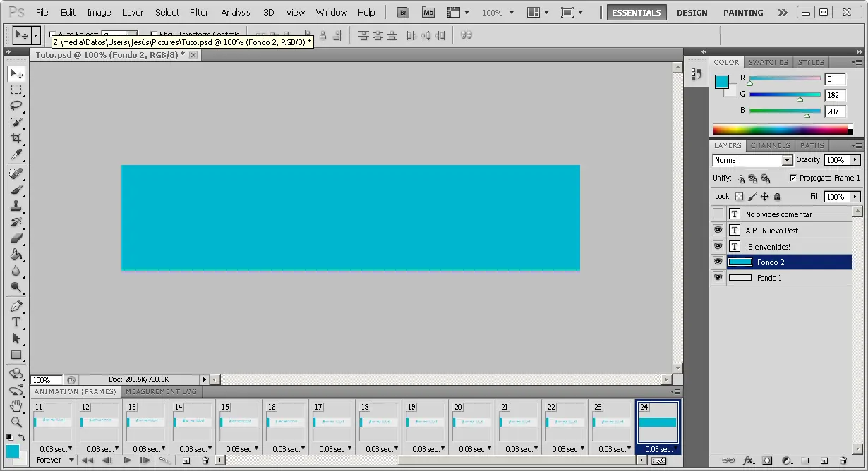The image size is (868, 471).
Task: Uncheck Propagate Frame 1 checkbox
Action: point(793,178)
